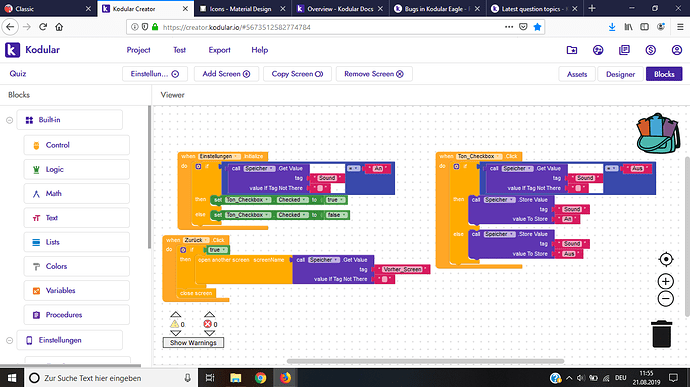Click the Remove Screen button
The height and width of the screenshot is (387, 690).
(374, 74)
